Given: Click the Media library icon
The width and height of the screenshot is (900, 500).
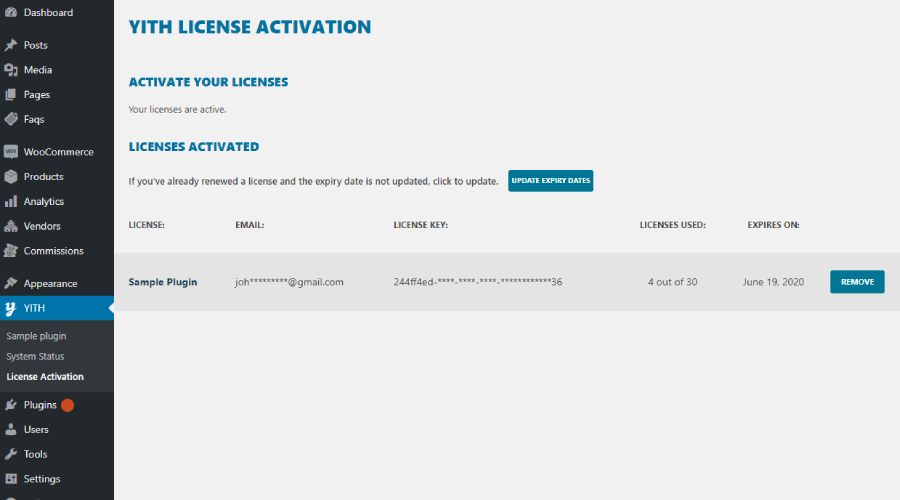Looking at the screenshot, I should coord(11,69).
